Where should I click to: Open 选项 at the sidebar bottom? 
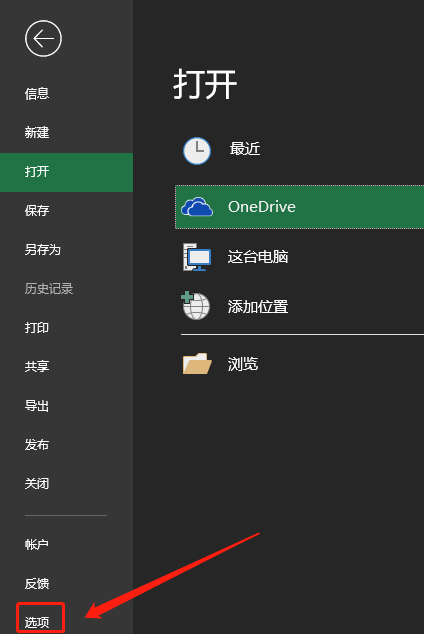(37, 622)
